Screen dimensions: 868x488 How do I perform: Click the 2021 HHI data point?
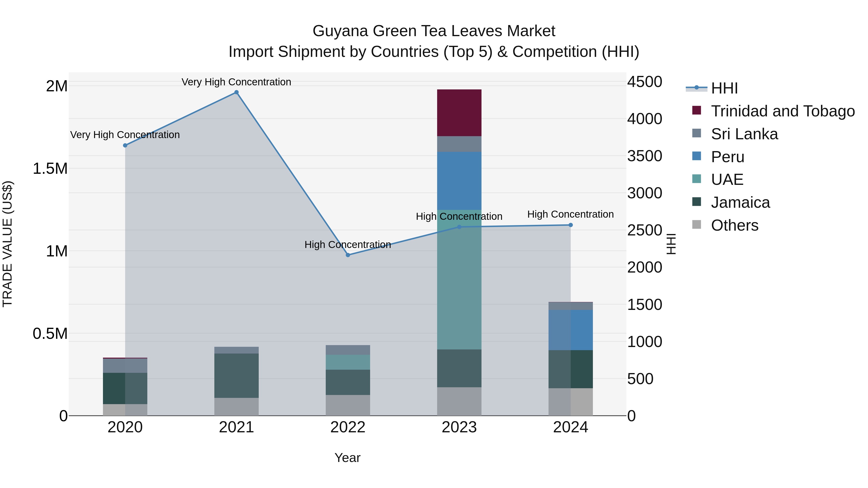coord(237,92)
